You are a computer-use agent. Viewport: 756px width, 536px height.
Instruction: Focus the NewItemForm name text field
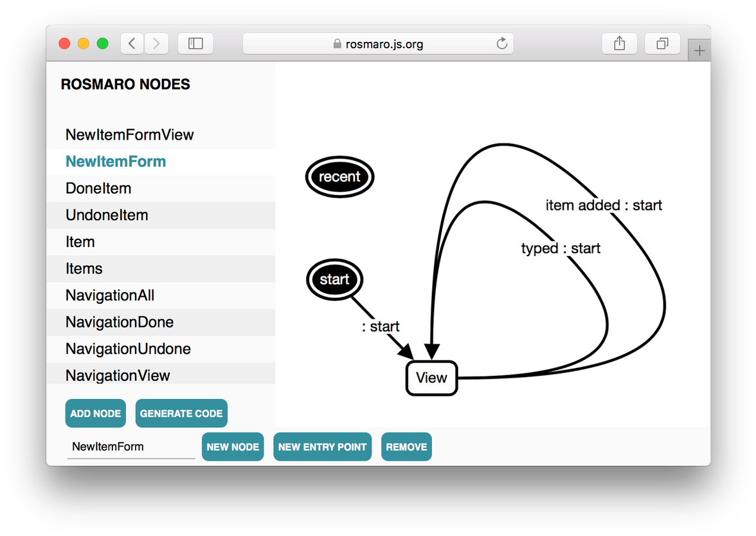[130, 447]
